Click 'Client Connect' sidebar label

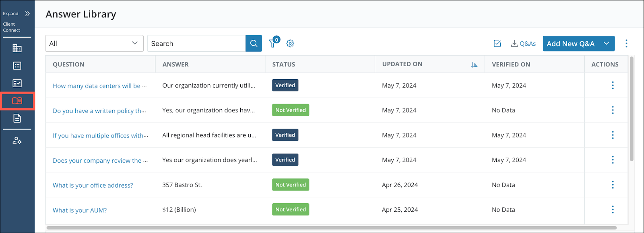click(12, 27)
